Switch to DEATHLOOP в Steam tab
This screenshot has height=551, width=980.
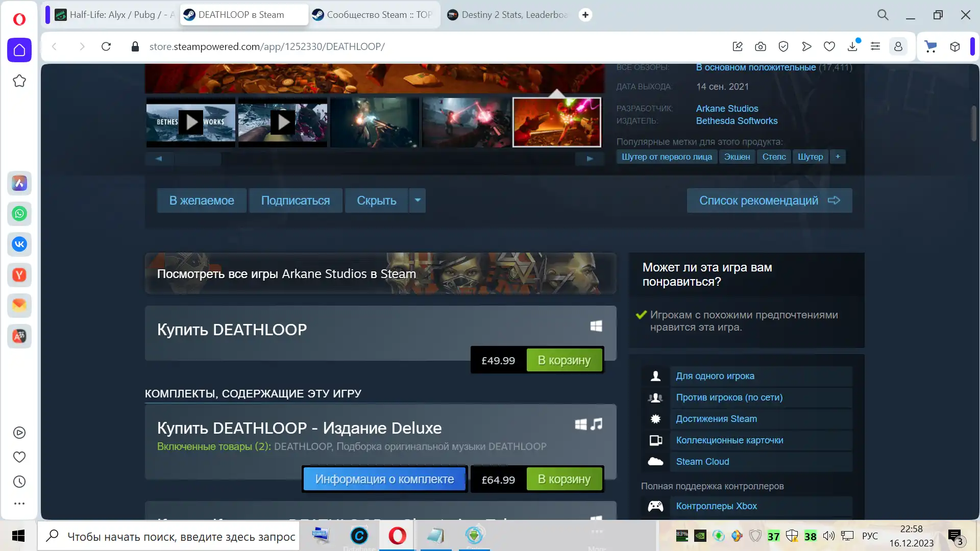244,15
